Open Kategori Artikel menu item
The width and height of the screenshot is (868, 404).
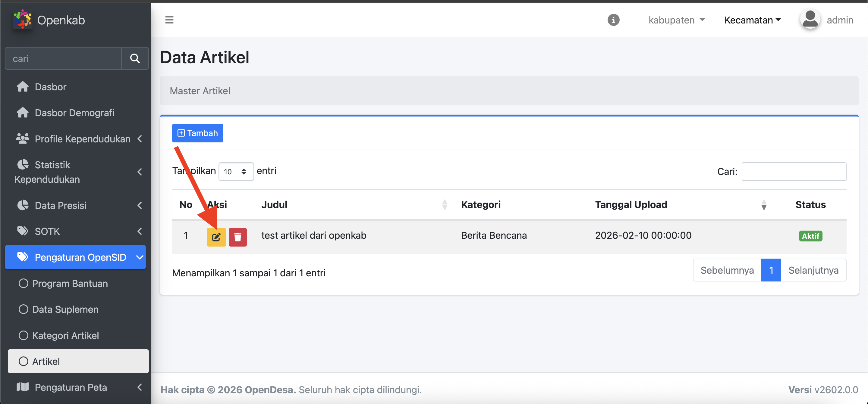coord(65,335)
